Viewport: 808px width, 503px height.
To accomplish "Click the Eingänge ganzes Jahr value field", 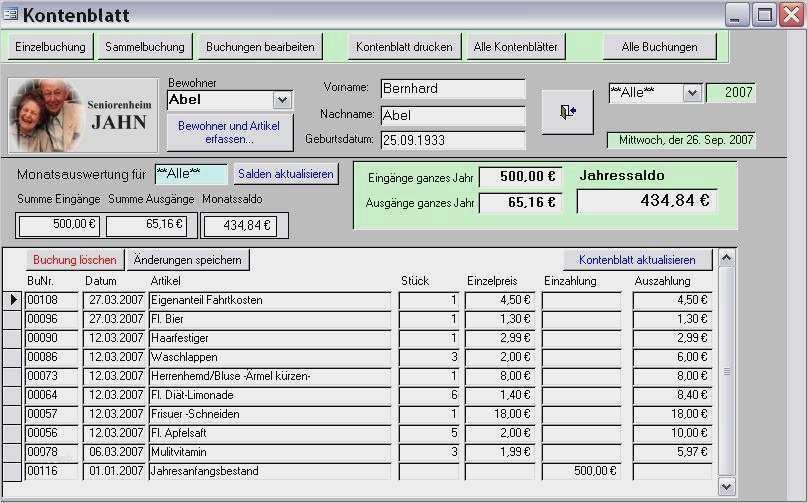I will 520,177.
